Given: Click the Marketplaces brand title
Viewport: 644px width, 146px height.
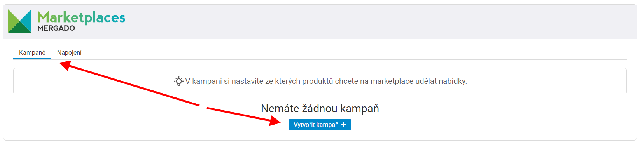Looking at the screenshot, I should [81, 17].
